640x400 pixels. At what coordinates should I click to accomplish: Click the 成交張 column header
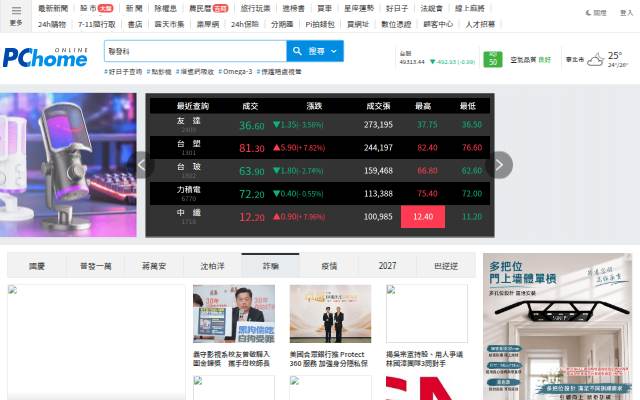(378, 106)
